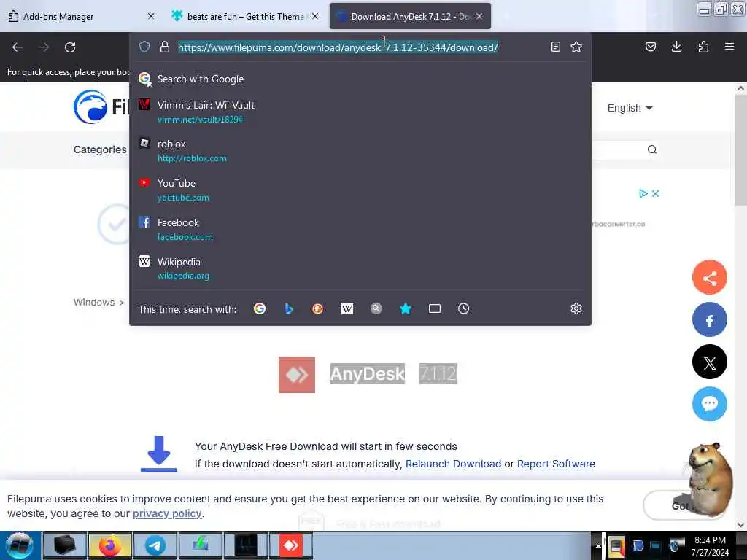Open the Firefox application menu
Image resolution: width=747 pixels, height=560 pixels.
729,47
